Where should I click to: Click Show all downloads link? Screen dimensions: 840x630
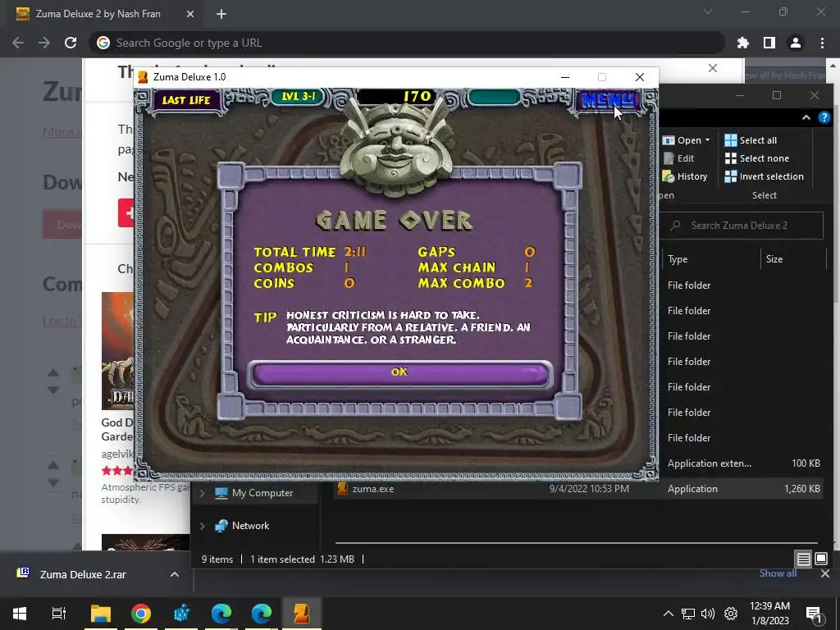click(x=778, y=573)
